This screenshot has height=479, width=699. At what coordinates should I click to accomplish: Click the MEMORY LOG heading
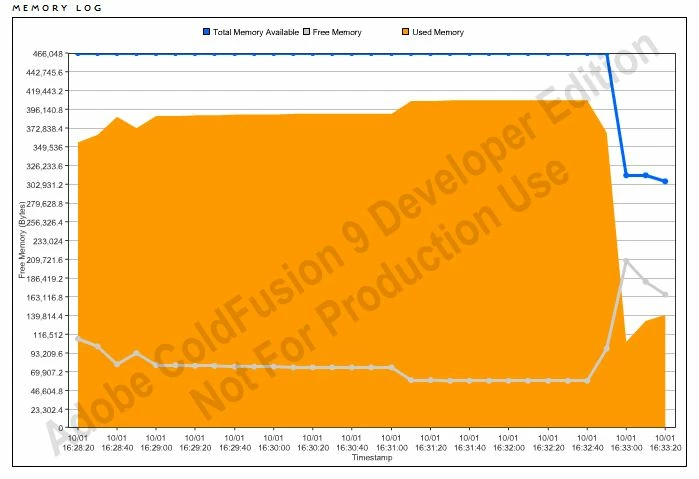point(57,8)
